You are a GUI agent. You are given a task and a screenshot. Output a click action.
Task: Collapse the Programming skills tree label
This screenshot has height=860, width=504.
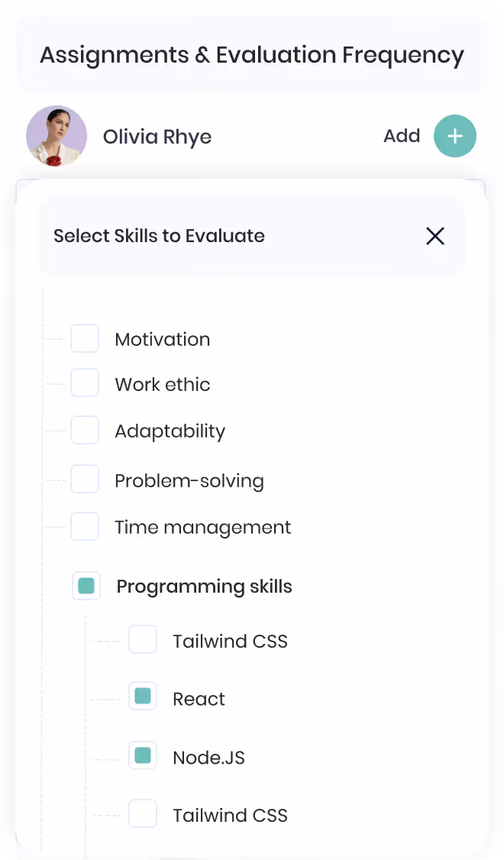(x=204, y=587)
